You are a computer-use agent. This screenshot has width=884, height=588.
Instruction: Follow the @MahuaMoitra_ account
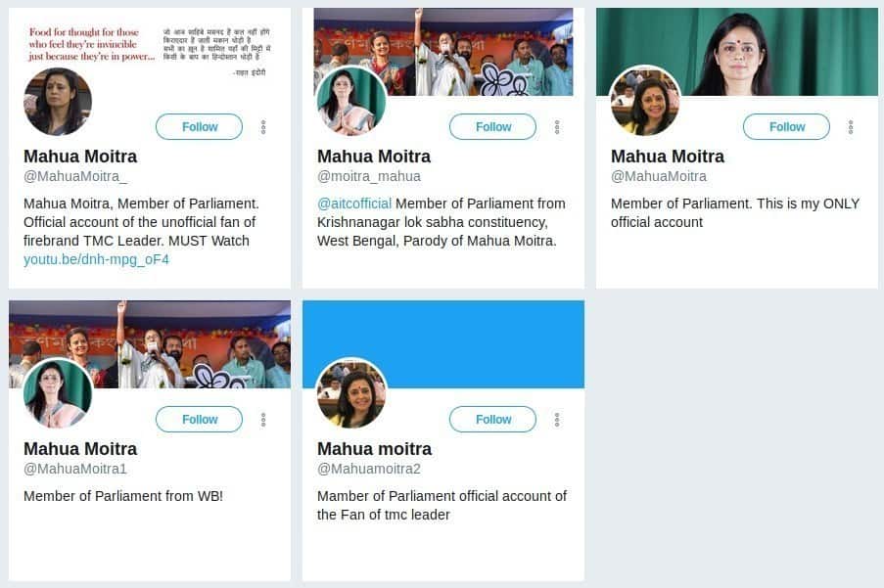click(199, 127)
